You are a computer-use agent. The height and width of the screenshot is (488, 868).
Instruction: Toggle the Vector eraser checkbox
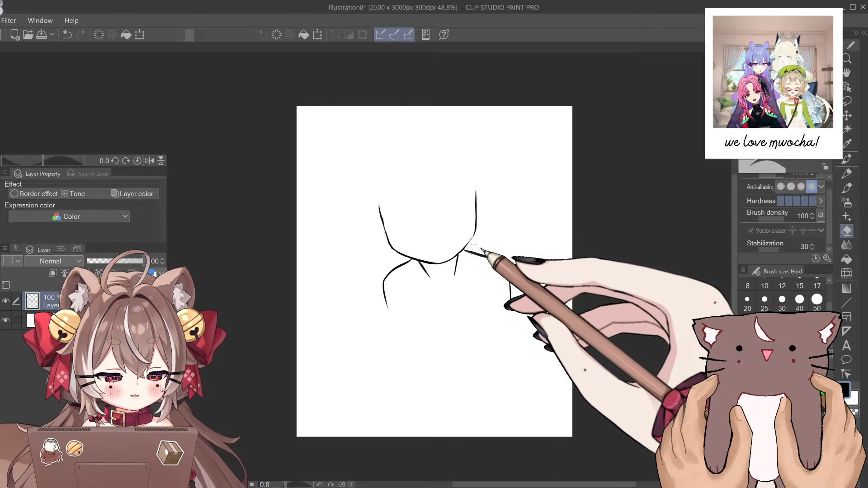[x=751, y=230]
